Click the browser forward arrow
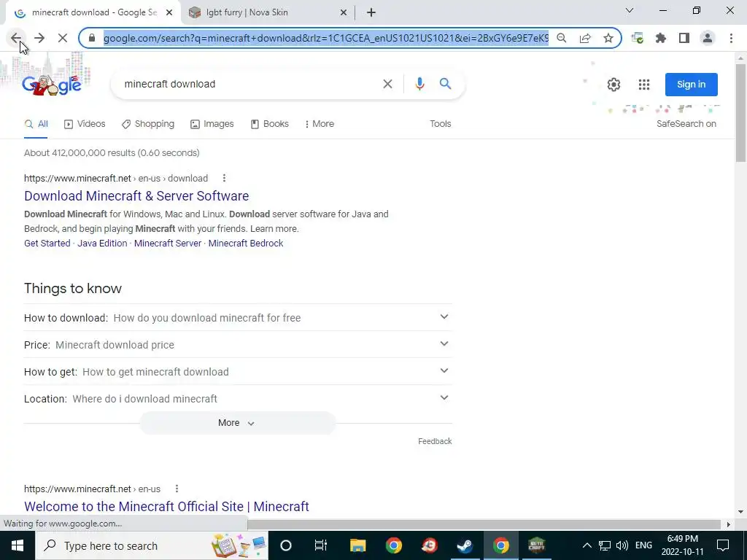747x560 pixels. [39, 38]
